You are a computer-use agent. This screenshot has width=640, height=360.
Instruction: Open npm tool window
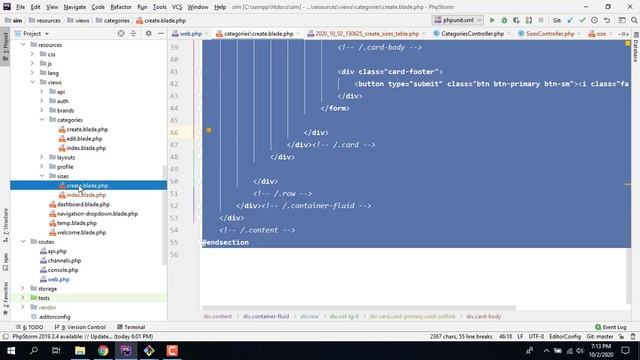tap(5, 262)
